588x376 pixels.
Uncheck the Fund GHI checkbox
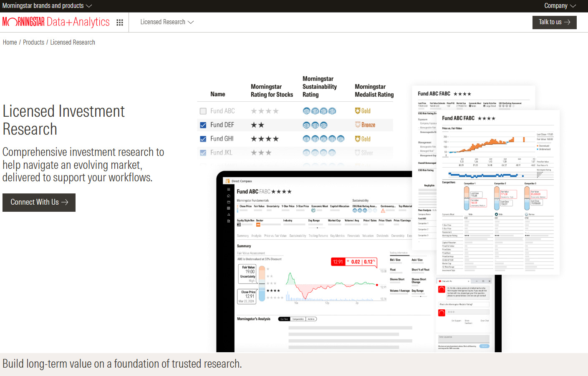click(203, 139)
